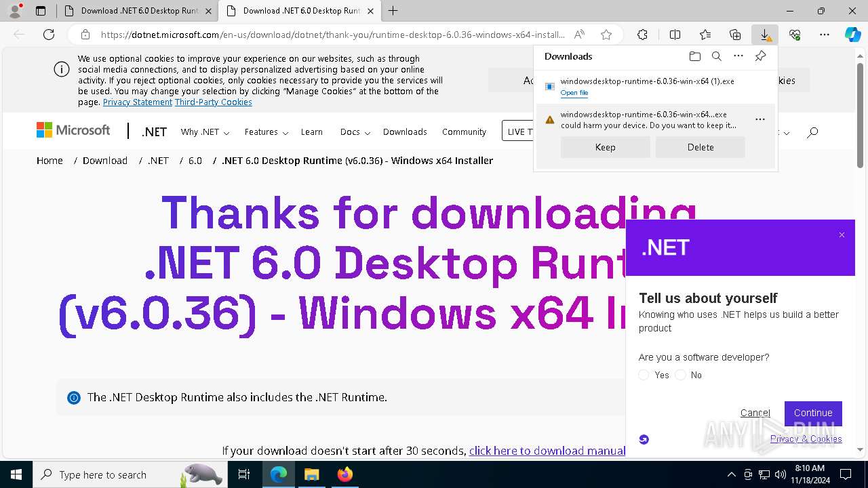Click the Windows search box
Viewport: 868px width, 488px height.
coord(129,474)
